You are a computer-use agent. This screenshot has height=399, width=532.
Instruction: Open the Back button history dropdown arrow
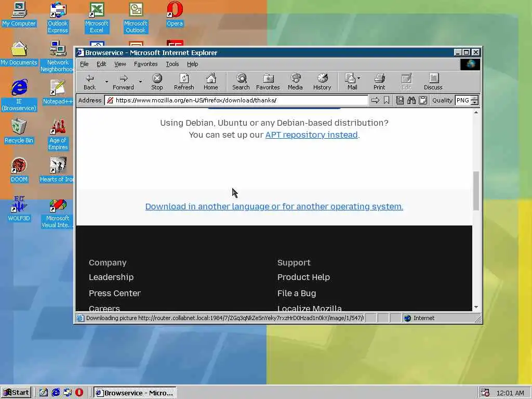[x=107, y=82]
